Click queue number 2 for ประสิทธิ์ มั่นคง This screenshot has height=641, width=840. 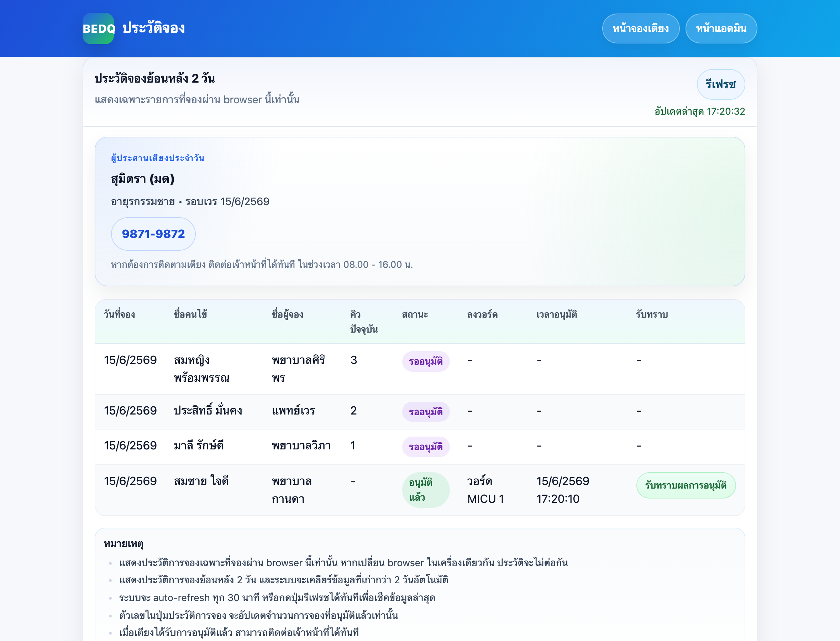tap(353, 411)
